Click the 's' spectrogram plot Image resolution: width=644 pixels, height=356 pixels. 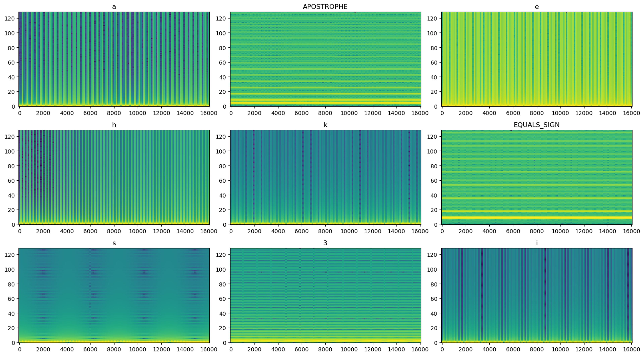point(114,295)
